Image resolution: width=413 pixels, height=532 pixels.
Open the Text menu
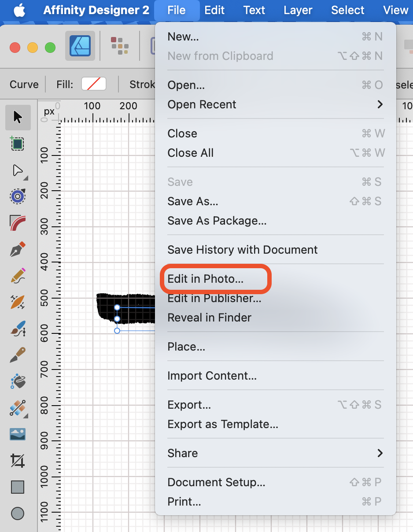(254, 10)
